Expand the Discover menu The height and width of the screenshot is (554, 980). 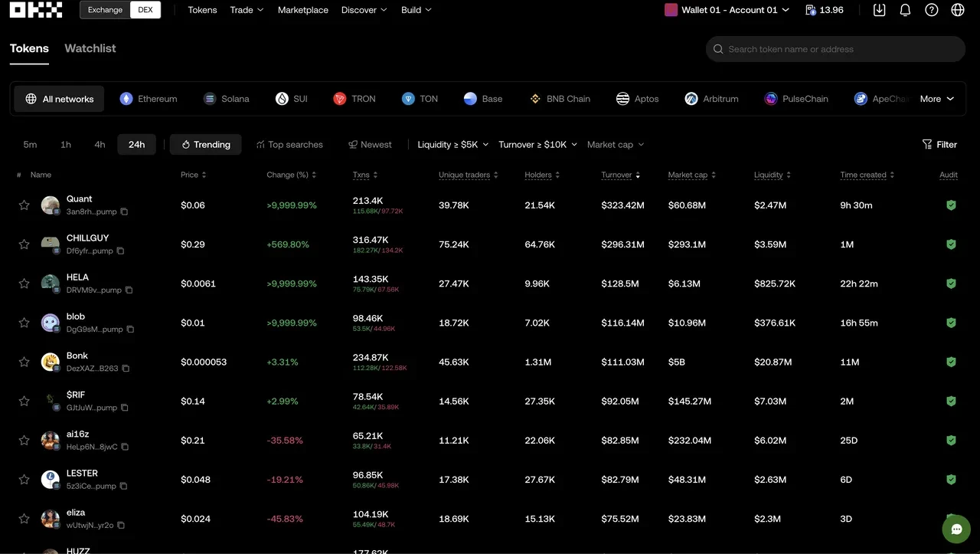tap(364, 10)
